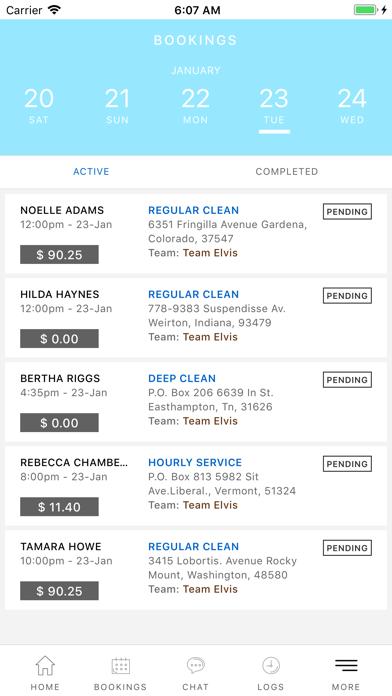Screen dimensions: 392x696
Task: Open the More hamburger menu icon
Action: [346, 665]
